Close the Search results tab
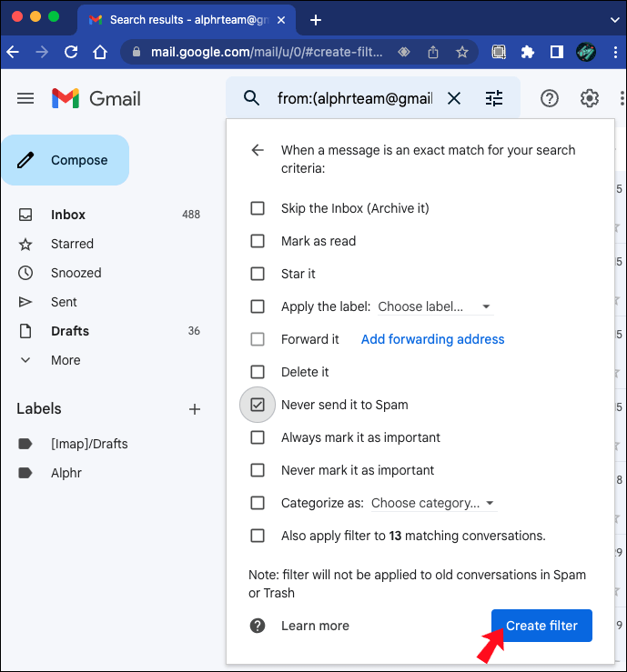The height and width of the screenshot is (672, 627). tap(281, 20)
